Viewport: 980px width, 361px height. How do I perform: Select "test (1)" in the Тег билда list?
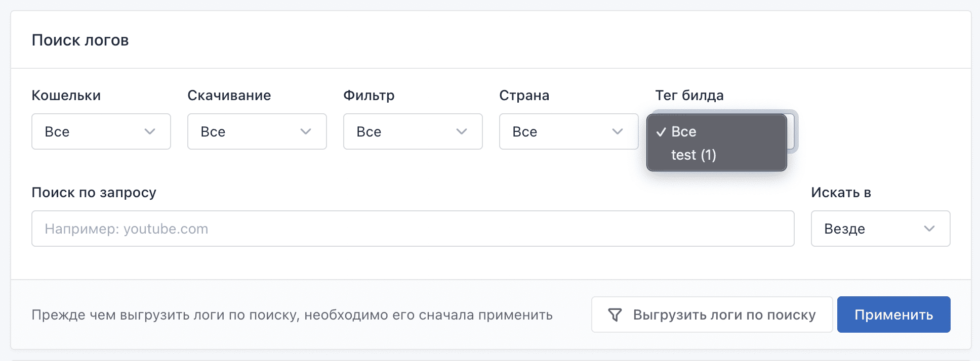pyautogui.click(x=694, y=155)
